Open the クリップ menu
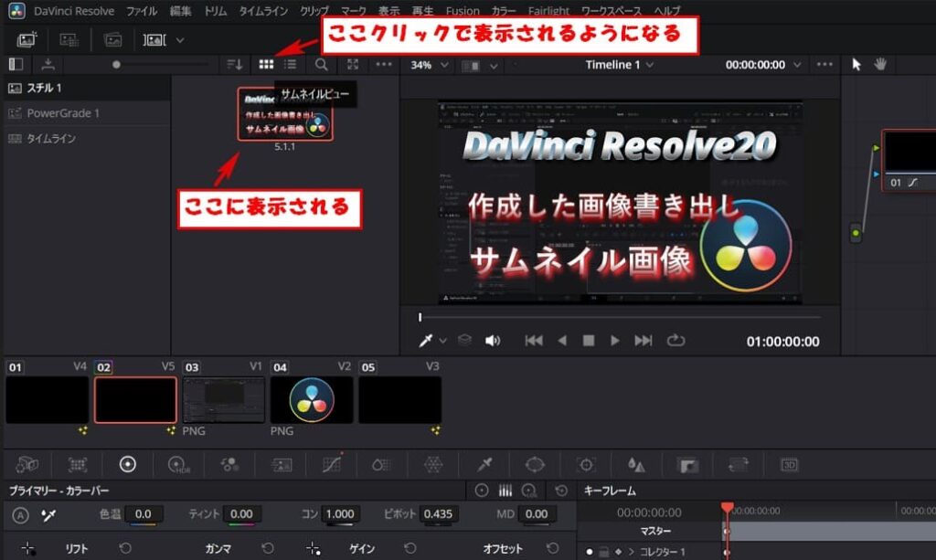This screenshot has width=936, height=560. click(x=314, y=11)
